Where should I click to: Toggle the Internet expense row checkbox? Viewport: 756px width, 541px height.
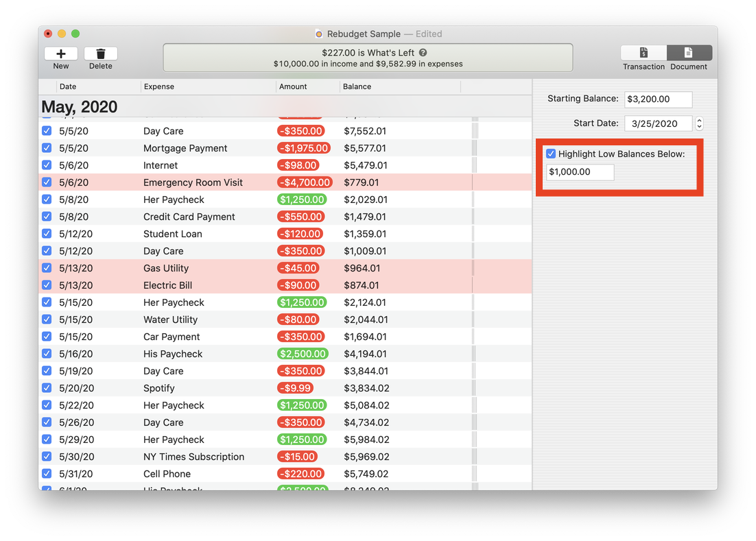click(47, 165)
